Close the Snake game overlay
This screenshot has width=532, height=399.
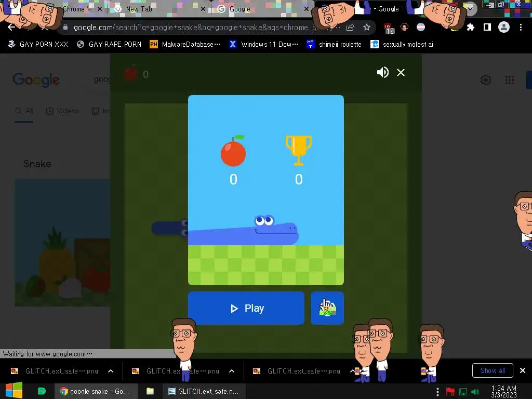pos(401,73)
